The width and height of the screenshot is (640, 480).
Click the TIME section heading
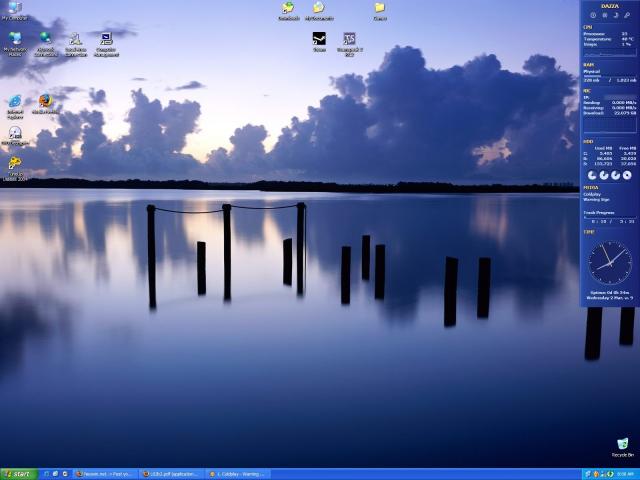tap(589, 232)
